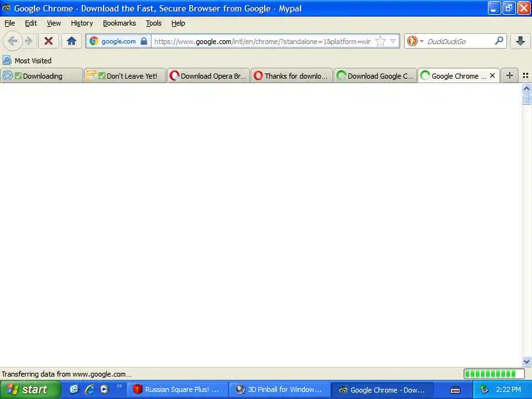Image resolution: width=532 pixels, height=399 pixels.
Task: Open the DuckDuckGo search engine selector
Action: [415, 42]
